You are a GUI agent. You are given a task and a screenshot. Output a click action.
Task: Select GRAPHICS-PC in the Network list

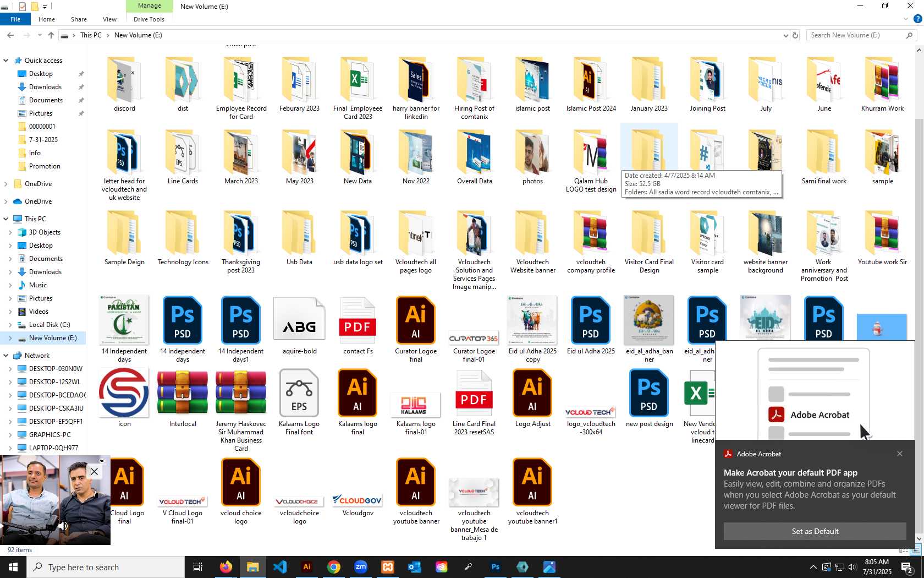pyautogui.click(x=50, y=435)
